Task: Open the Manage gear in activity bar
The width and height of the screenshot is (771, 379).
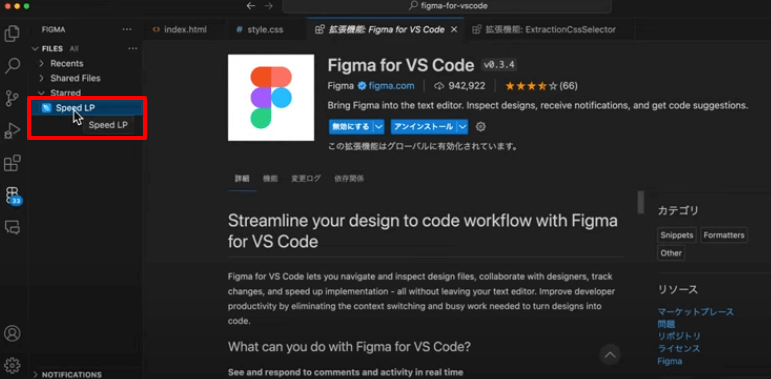Action: coord(12,365)
